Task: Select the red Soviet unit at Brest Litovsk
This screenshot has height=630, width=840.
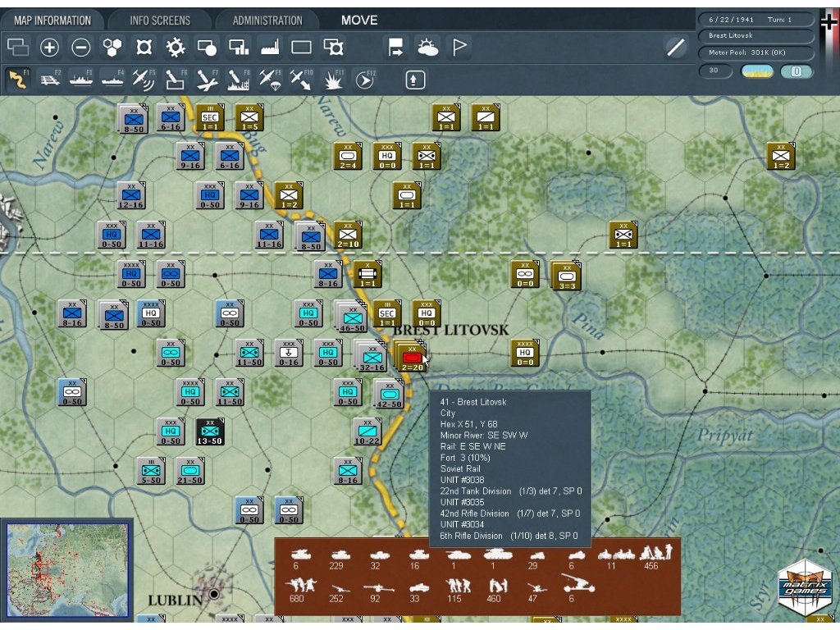Action: pyautogui.click(x=413, y=357)
